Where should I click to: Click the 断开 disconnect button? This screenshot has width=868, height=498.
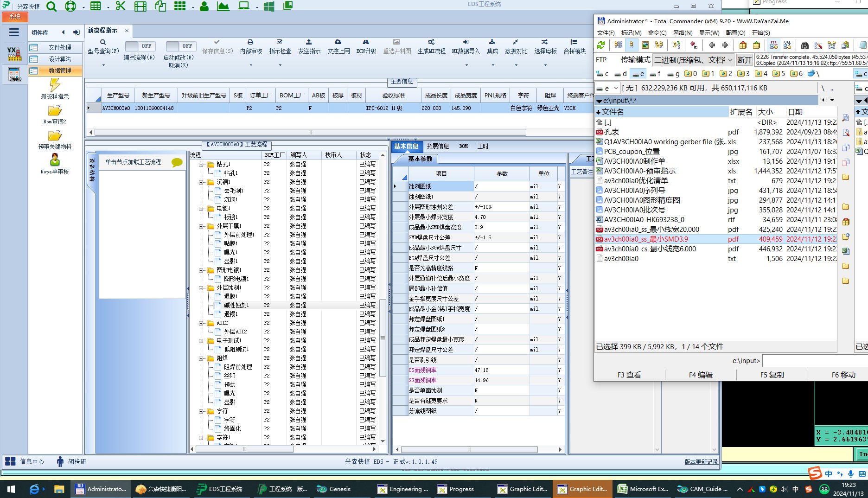click(744, 60)
